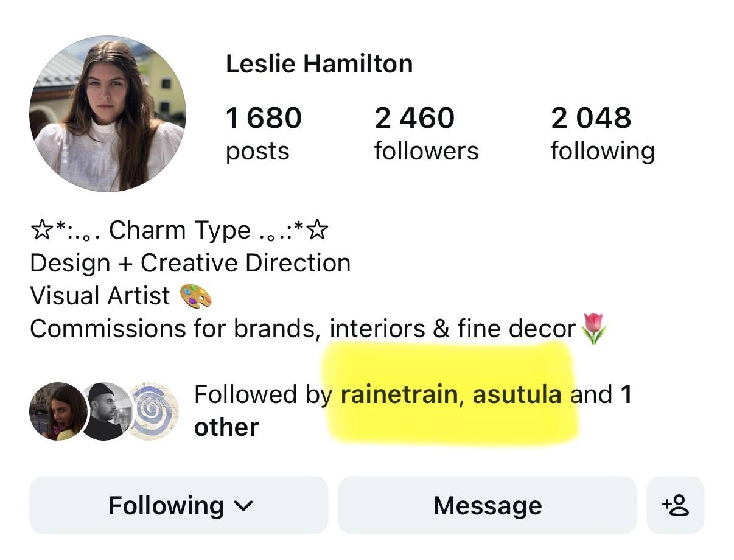Open rainetrain's profile link

[x=398, y=394]
